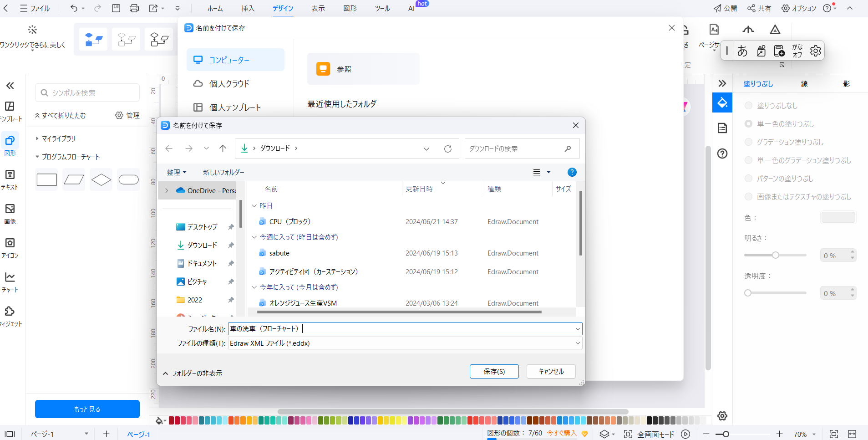Click the refresh icon in save dialog

[448, 148]
